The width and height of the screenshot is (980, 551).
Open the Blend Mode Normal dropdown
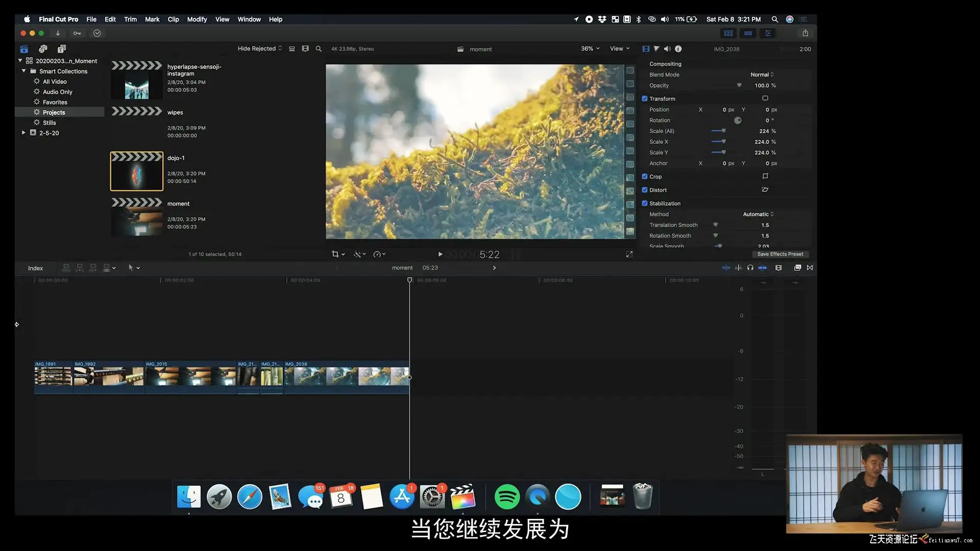(762, 74)
